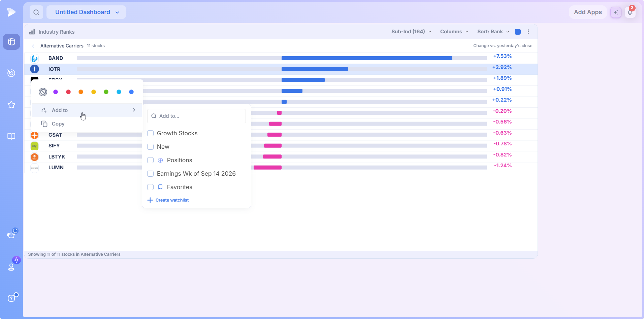
Task: Choose Copy in the context menu
Action: pos(87,124)
